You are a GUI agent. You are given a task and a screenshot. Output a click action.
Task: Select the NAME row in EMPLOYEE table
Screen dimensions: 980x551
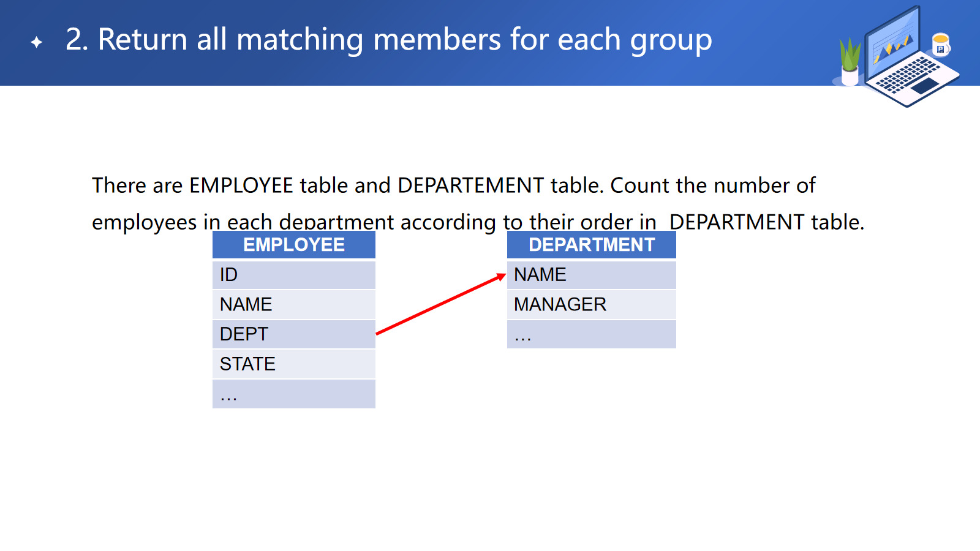point(293,304)
